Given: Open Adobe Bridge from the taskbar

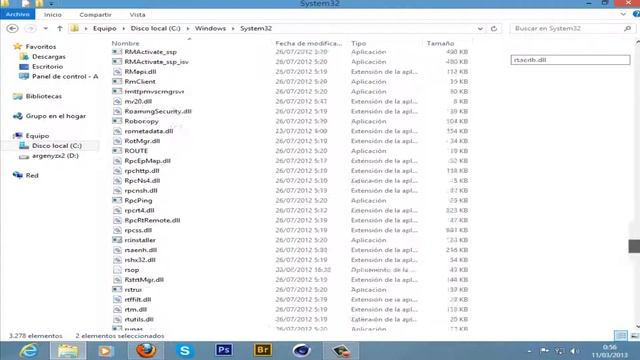Looking at the screenshot, I should click(x=263, y=351).
